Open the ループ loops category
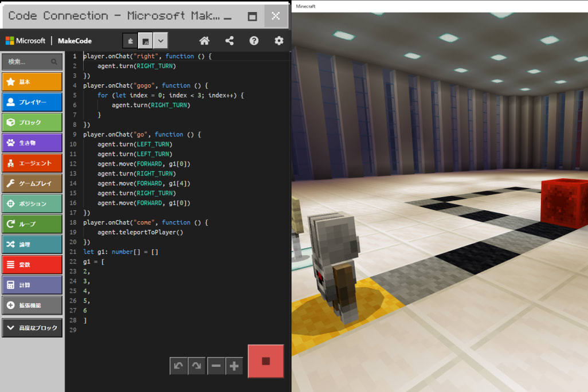The height and width of the screenshot is (392, 588). tap(32, 224)
